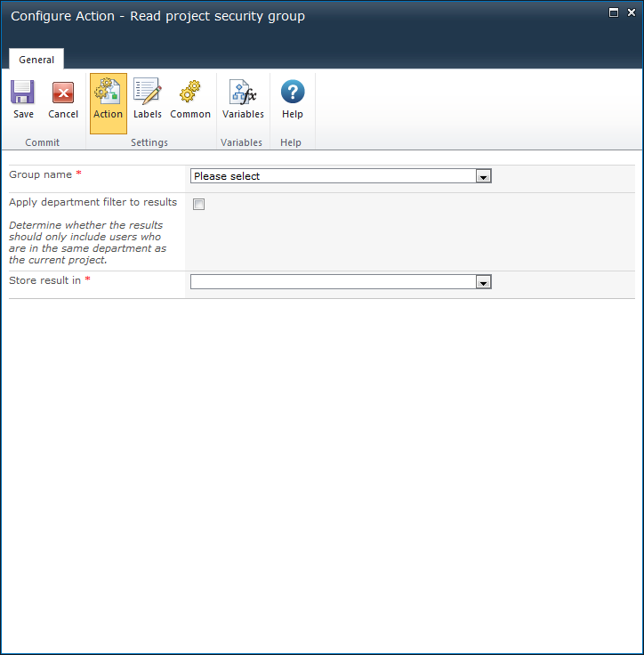This screenshot has width=644, height=655.
Task: Open the Variables fx icon
Action: tap(243, 93)
